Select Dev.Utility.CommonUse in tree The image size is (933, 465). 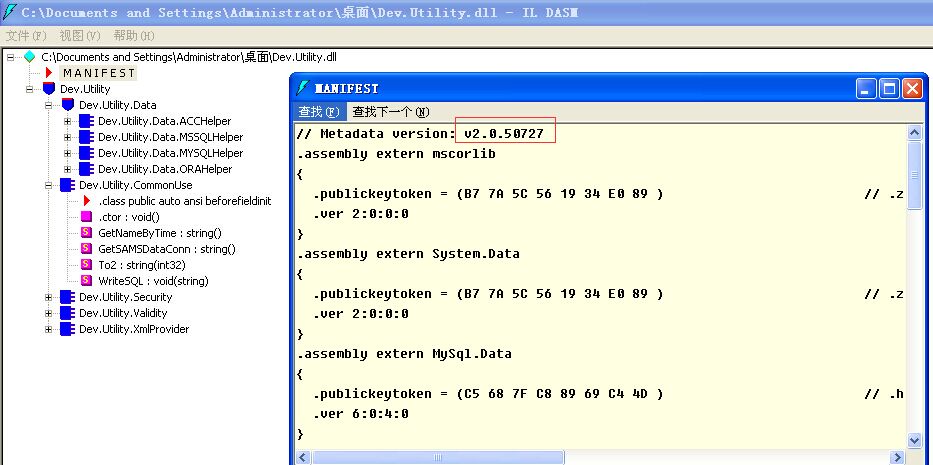tap(136, 185)
